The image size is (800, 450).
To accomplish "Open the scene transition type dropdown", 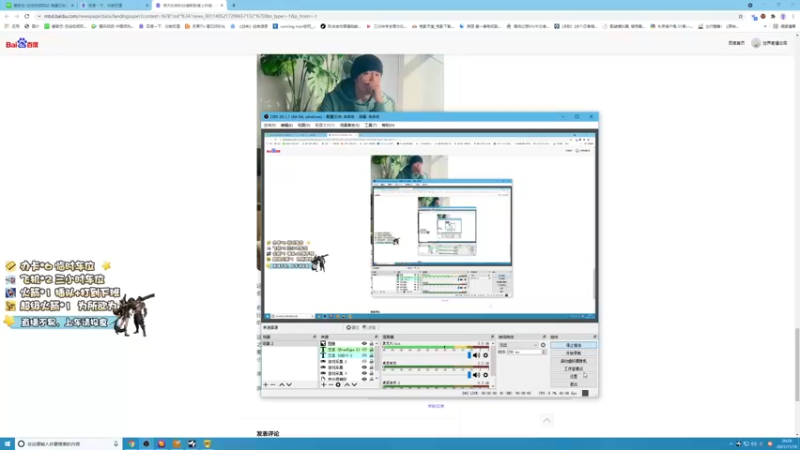I will 518,345.
